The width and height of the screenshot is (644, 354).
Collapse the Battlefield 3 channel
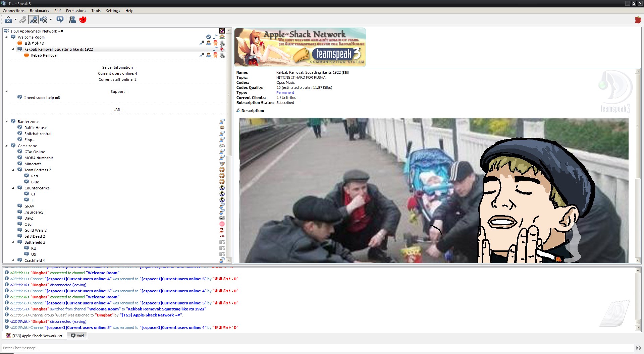click(x=13, y=242)
